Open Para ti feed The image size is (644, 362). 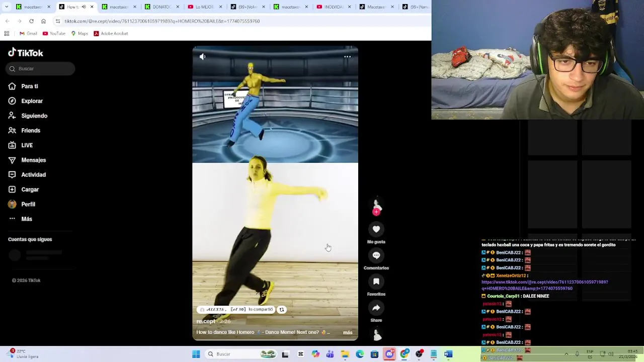(x=23, y=86)
